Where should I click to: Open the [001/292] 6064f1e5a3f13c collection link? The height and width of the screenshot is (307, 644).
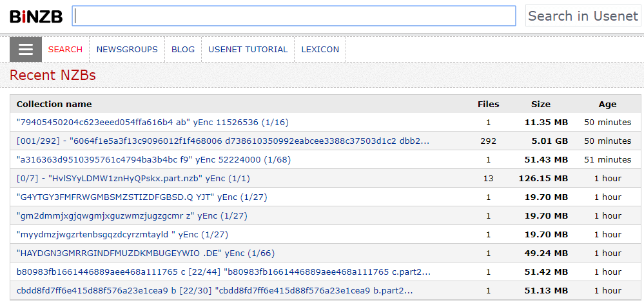pos(222,141)
